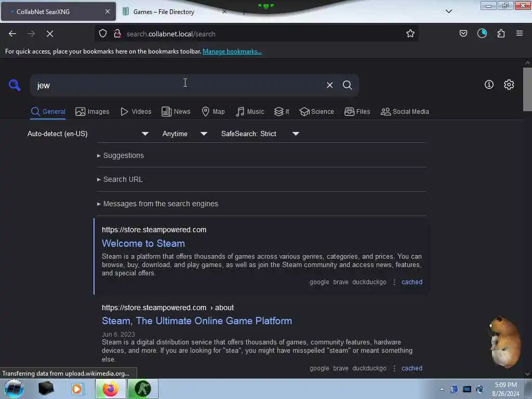Stop page loading with the X button
This screenshot has height=399, width=532.
pos(49,34)
